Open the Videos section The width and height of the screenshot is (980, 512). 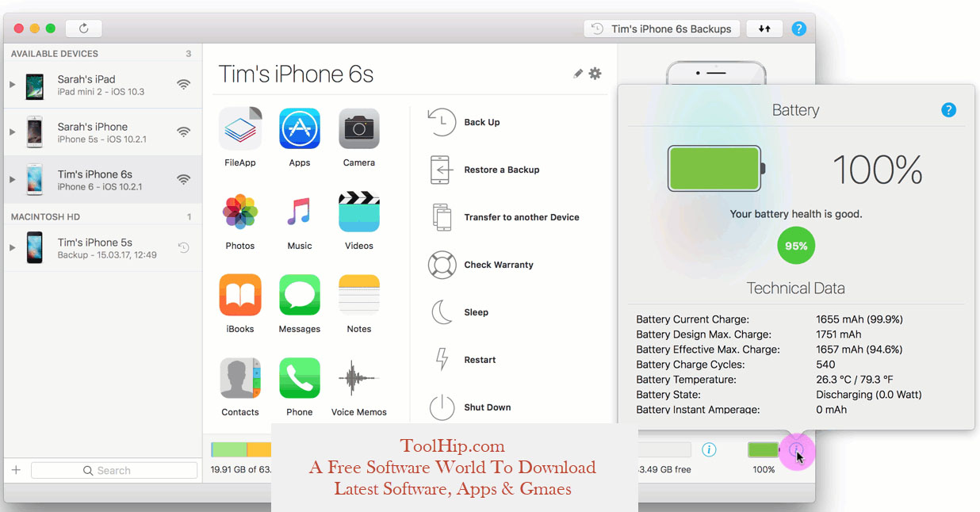click(359, 212)
